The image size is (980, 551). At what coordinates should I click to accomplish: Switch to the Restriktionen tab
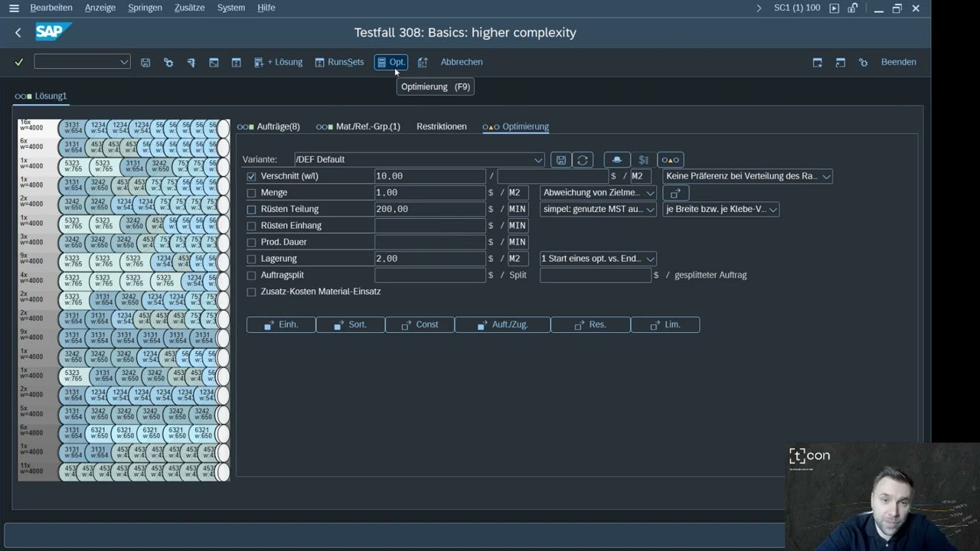tap(441, 126)
